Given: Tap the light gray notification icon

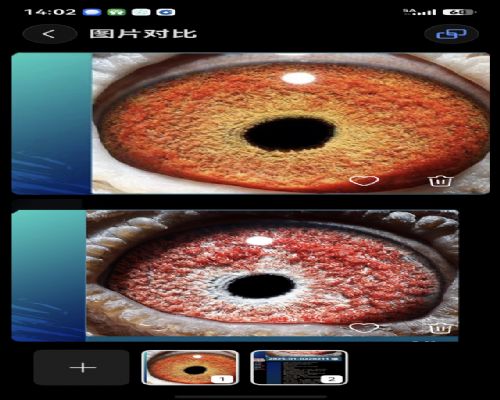Looking at the screenshot, I should tap(141, 12).
